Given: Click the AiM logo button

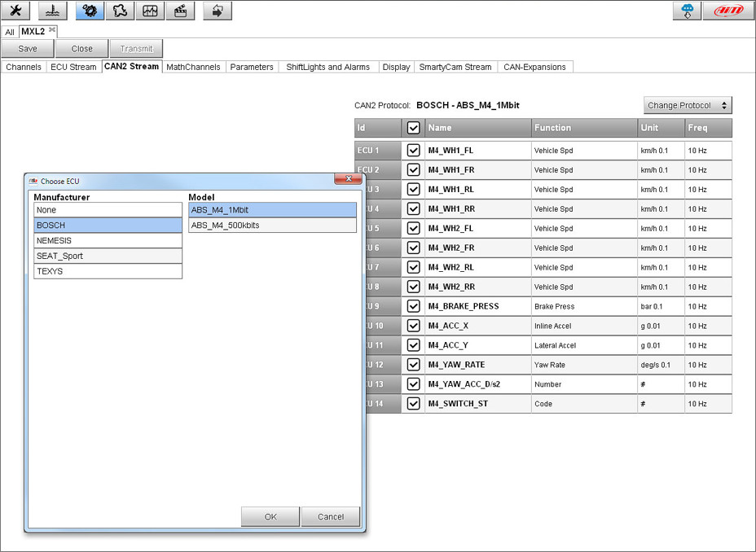Looking at the screenshot, I should click(728, 11).
